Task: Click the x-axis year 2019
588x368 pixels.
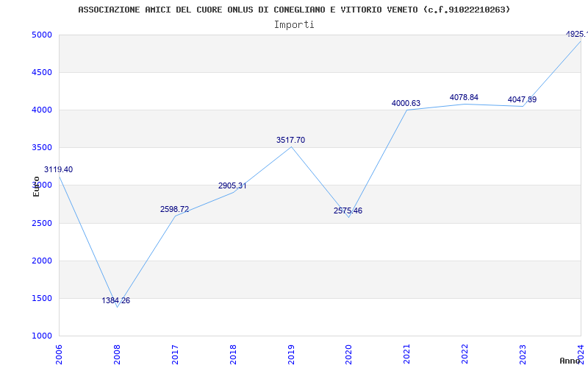Action: 291,354
